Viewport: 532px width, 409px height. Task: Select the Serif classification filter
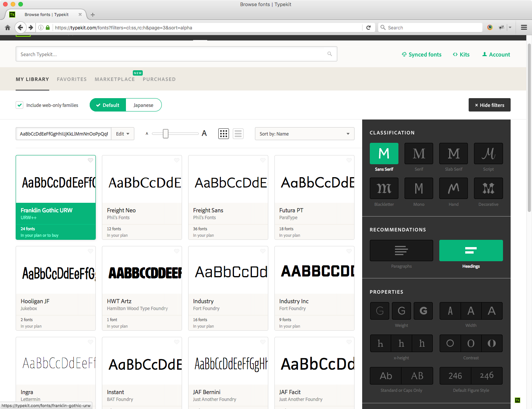pos(419,154)
